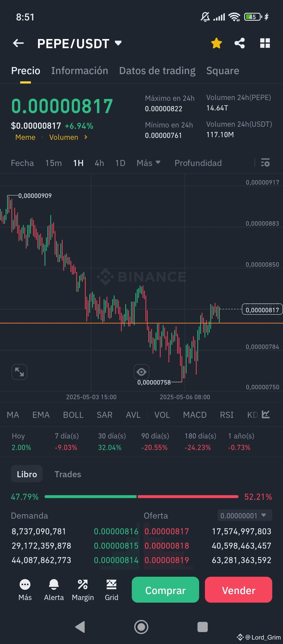This screenshot has height=644, width=283.
Task: Tap the current price label 0,00000817 on chart
Action: tap(262, 310)
